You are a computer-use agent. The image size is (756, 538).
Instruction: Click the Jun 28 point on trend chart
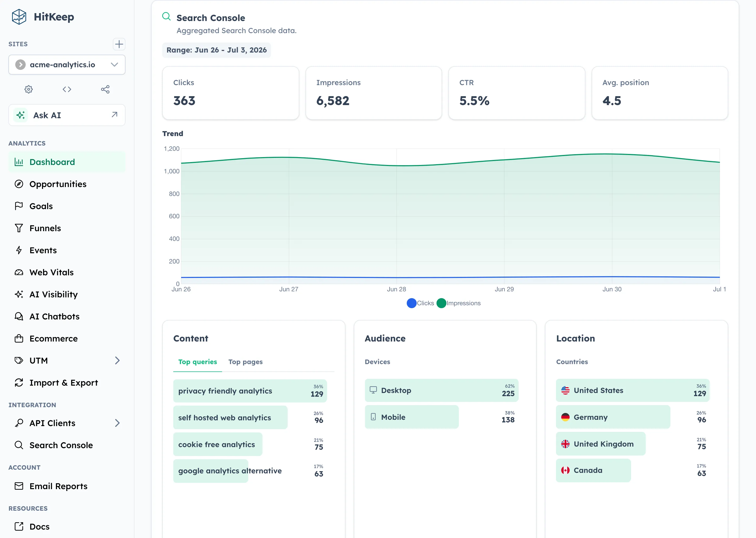(x=397, y=166)
